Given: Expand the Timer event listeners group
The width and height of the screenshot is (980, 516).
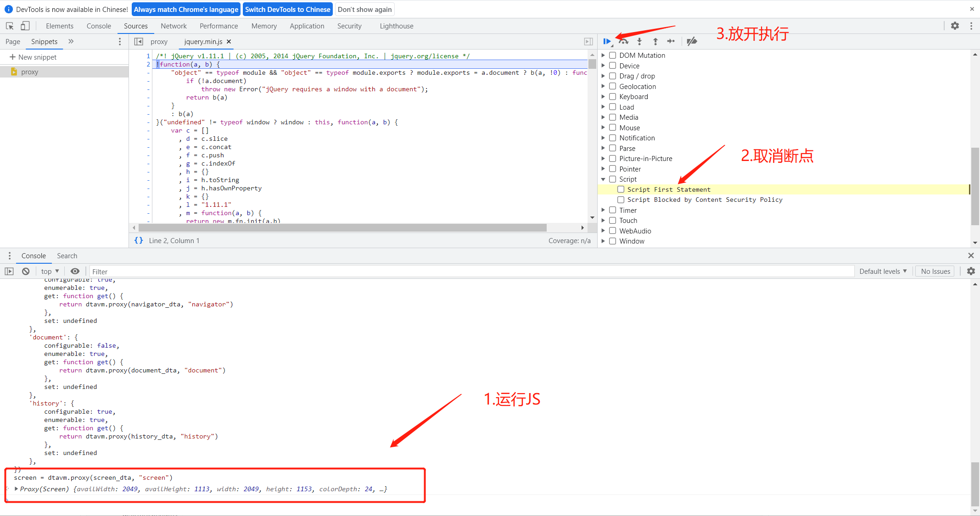Looking at the screenshot, I should pos(604,210).
